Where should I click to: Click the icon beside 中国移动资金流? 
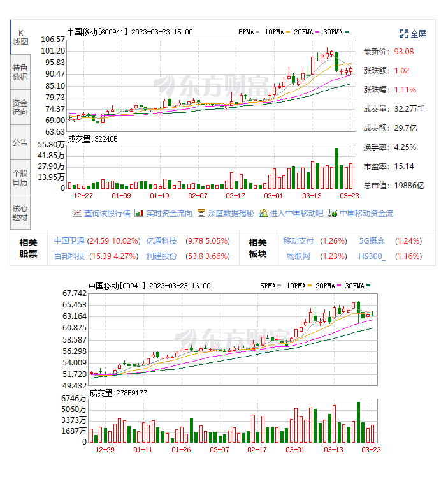click(x=333, y=213)
